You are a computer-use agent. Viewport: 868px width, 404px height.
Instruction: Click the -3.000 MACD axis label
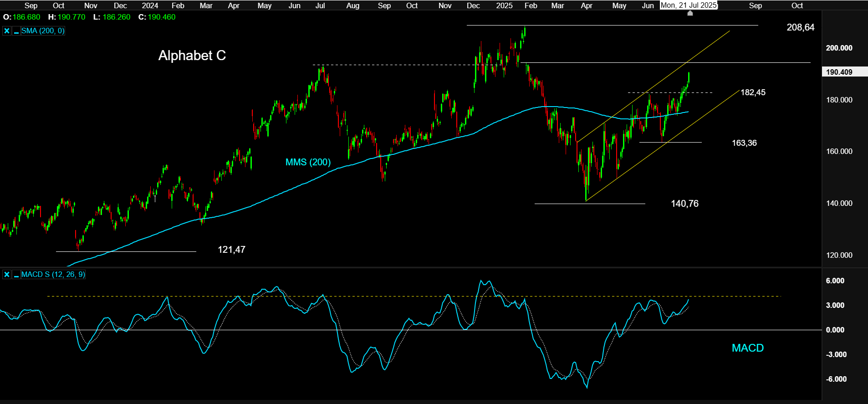click(x=836, y=354)
